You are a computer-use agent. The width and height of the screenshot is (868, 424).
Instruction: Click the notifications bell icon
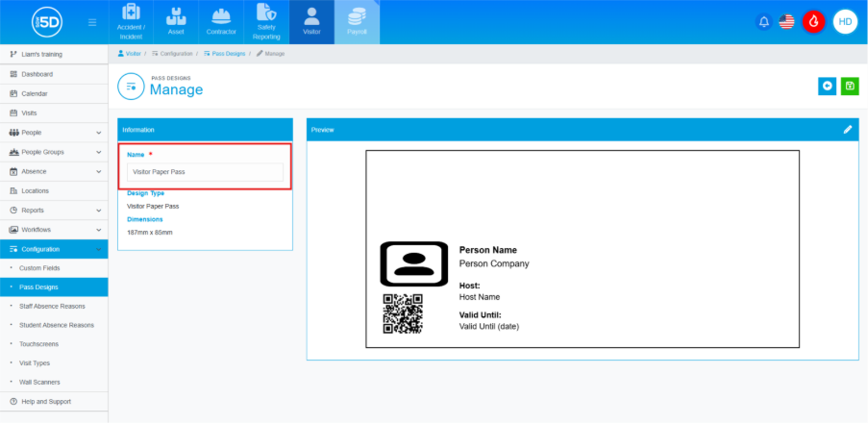click(x=764, y=22)
